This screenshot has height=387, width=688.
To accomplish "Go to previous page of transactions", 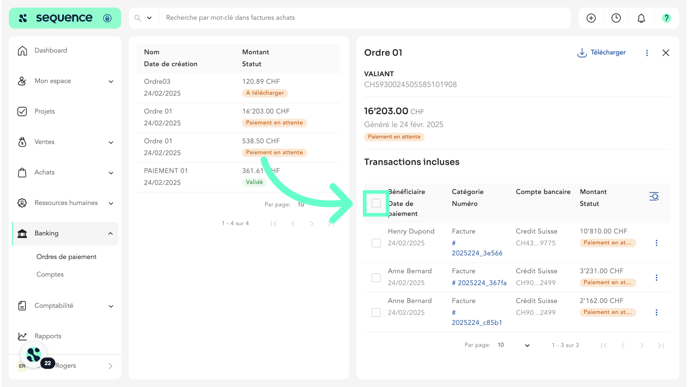I will click(623, 346).
